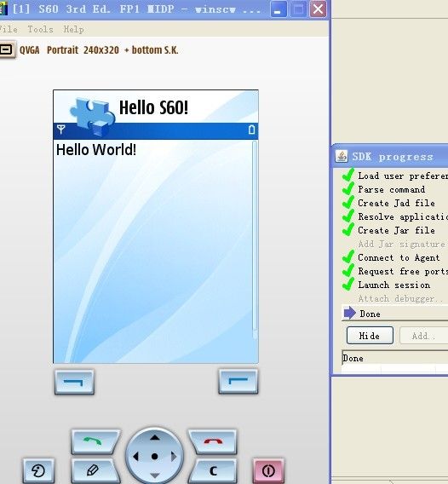Push the left soft key button
448x484 pixels.
(x=74, y=382)
